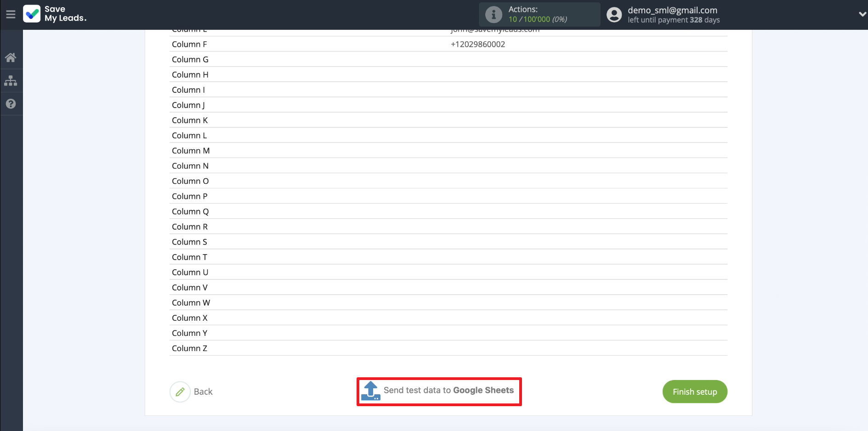Click the Finish setup button

click(x=695, y=391)
